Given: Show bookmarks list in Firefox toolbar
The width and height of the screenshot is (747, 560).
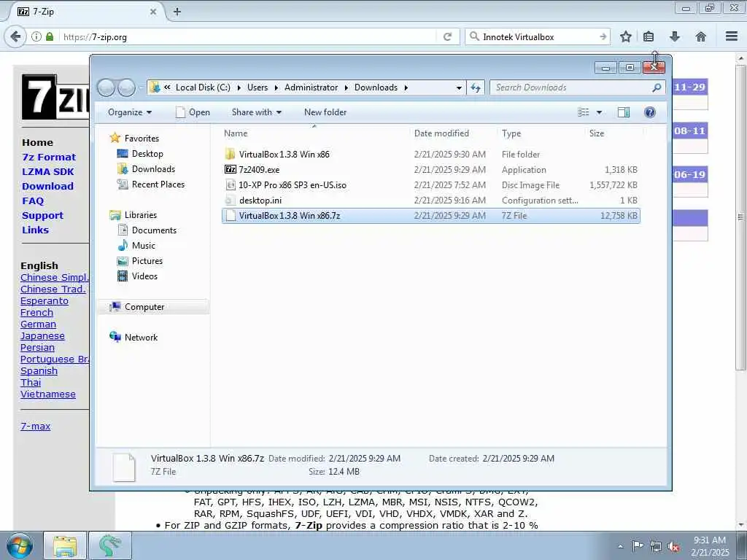Looking at the screenshot, I should (649, 36).
